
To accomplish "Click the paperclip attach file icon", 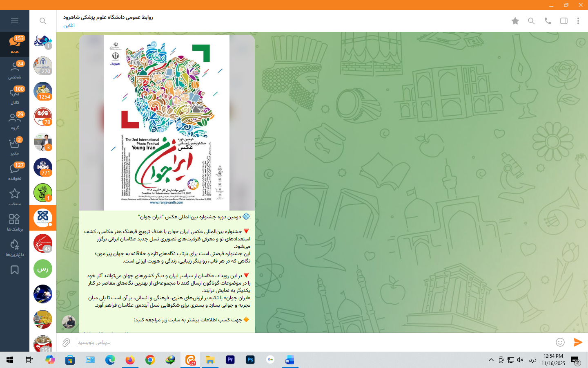I will coord(66,342).
